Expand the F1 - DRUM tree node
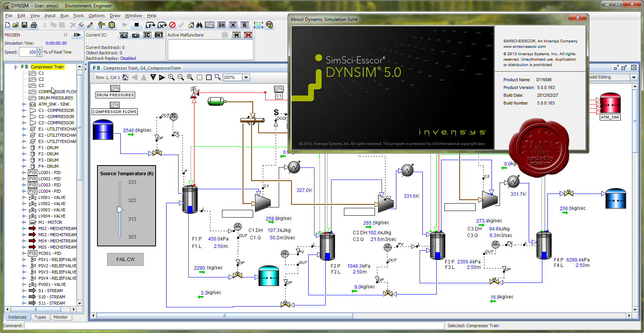The height and width of the screenshot is (333, 644). coord(24,148)
